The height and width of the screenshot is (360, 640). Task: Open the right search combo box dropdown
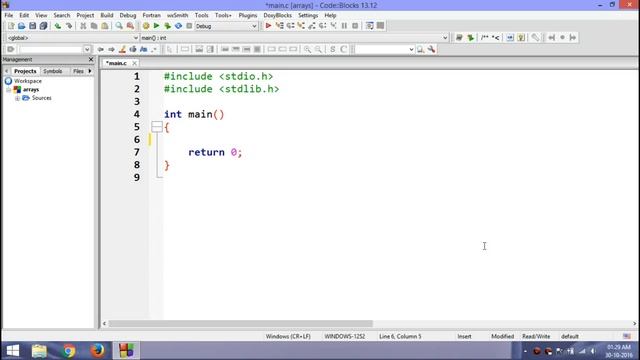[x=411, y=49]
